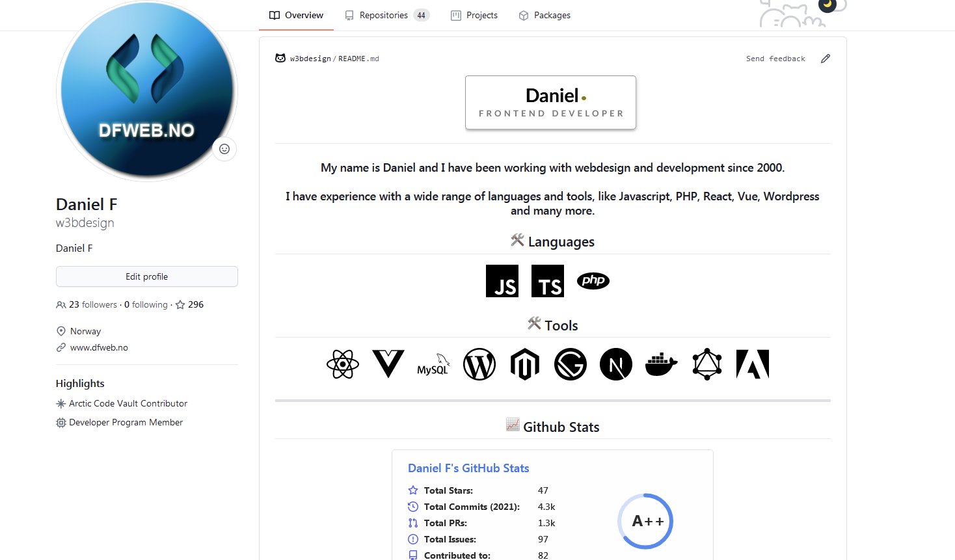Click the Repositories tab icon
The height and width of the screenshot is (560, 955).
349,15
